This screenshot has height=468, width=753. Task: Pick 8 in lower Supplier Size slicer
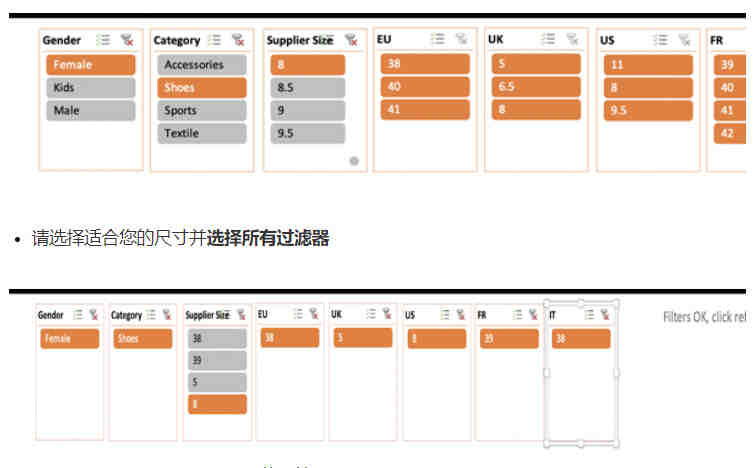(x=217, y=404)
